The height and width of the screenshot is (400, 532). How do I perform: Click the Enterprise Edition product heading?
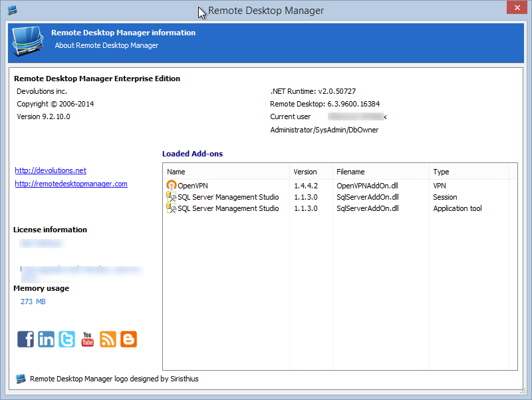pos(97,79)
